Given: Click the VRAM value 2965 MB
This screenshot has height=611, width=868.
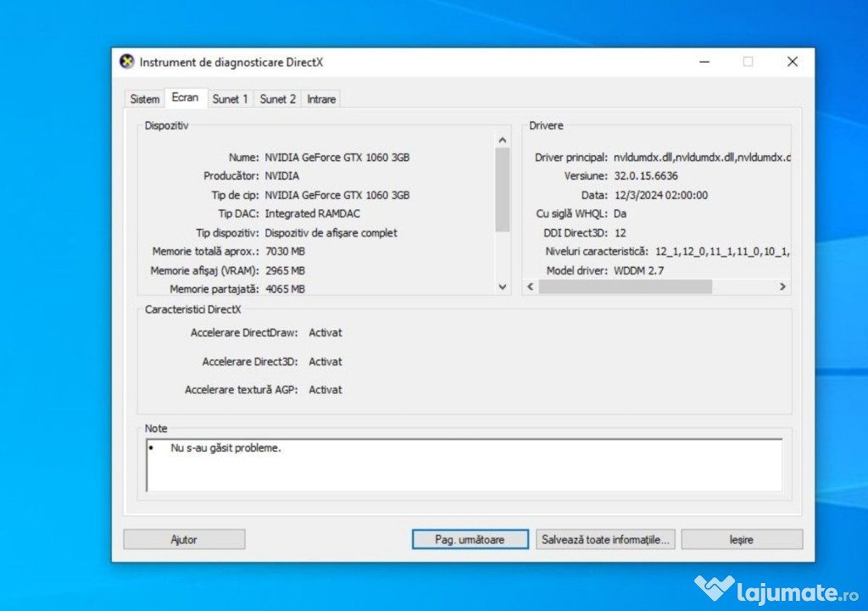Looking at the screenshot, I should [x=285, y=270].
